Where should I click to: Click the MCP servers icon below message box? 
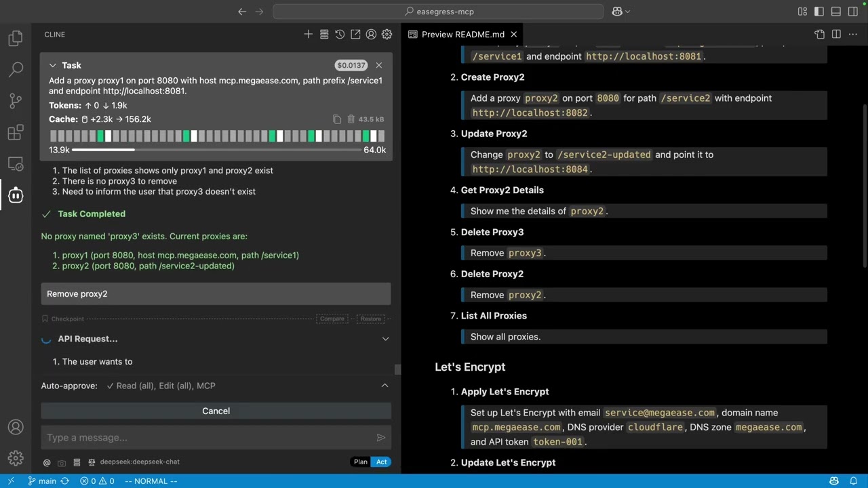(x=77, y=462)
